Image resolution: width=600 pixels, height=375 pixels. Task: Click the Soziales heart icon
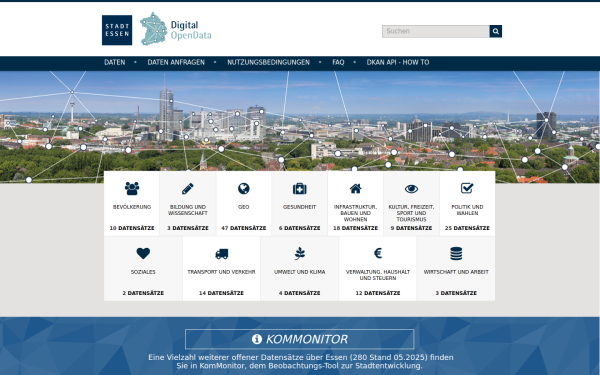(143, 253)
